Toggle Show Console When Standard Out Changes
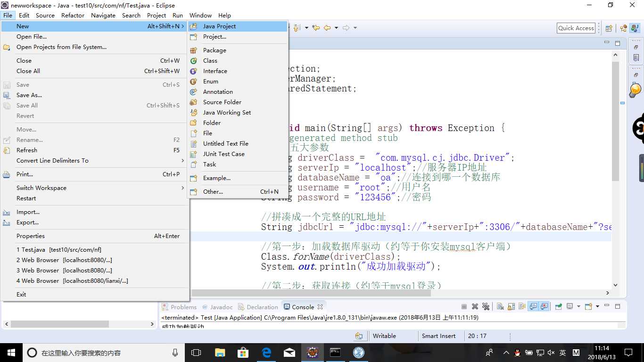Image resolution: width=644 pixels, height=362 pixels. pos(533,307)
